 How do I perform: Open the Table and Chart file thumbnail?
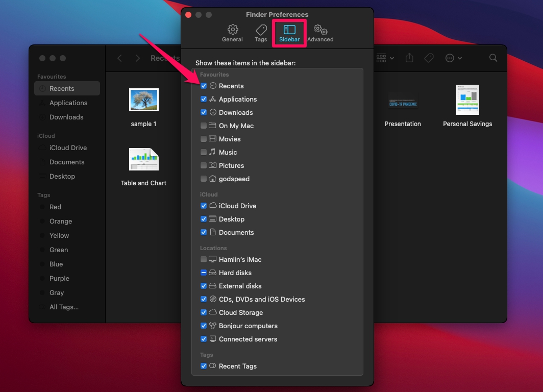coord(143,159)
